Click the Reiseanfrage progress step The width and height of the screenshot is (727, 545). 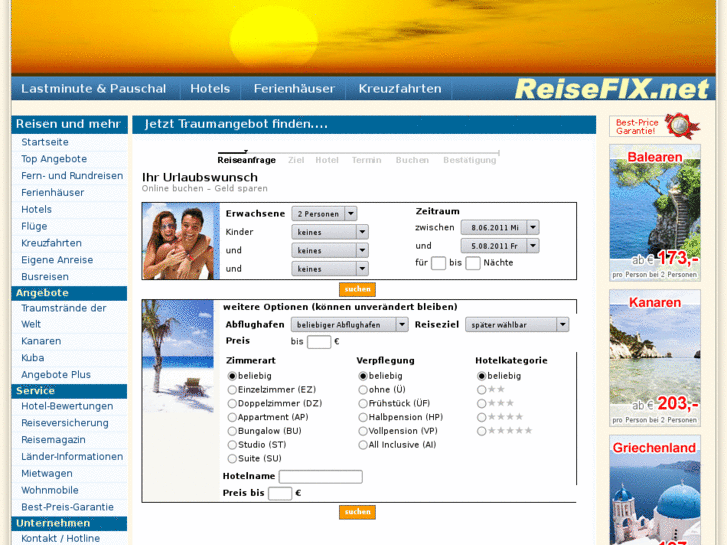247,160
